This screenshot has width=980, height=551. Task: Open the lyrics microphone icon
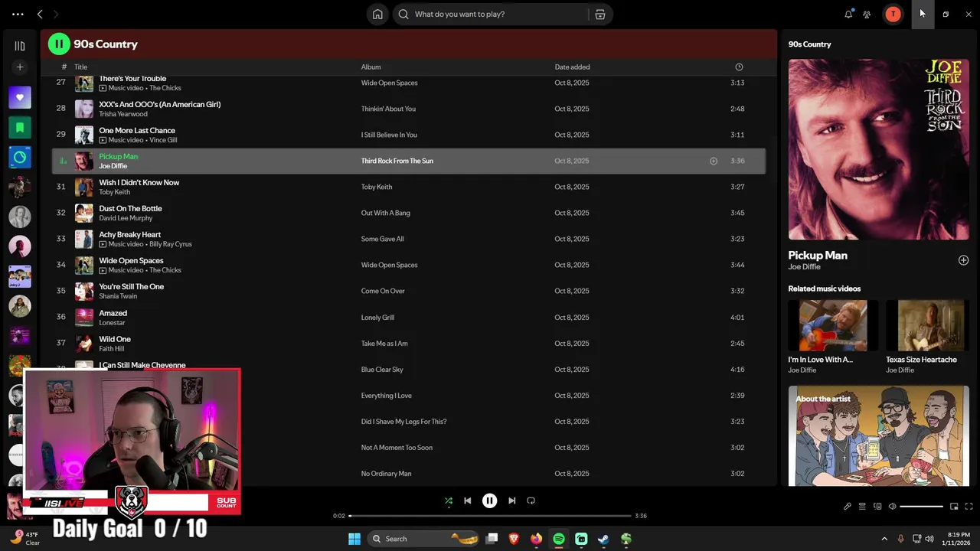[848, 507]
